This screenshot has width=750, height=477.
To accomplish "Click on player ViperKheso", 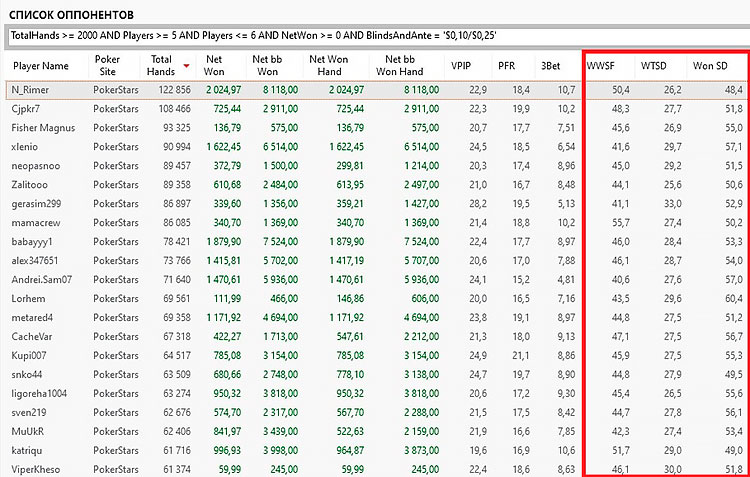I will tap(35, 469).
